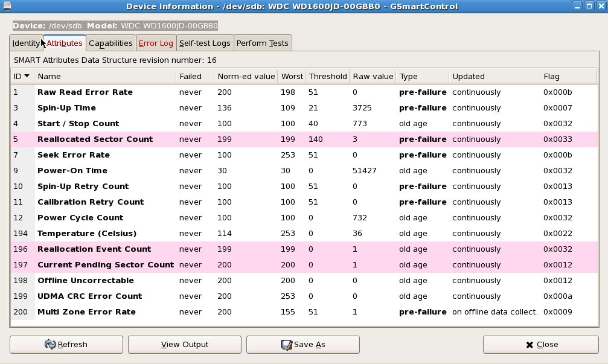Image resolution: width=608 pixels, height=364 pixels.
Task: Sort by the Flag column header
Action: (x=568, y=77)
